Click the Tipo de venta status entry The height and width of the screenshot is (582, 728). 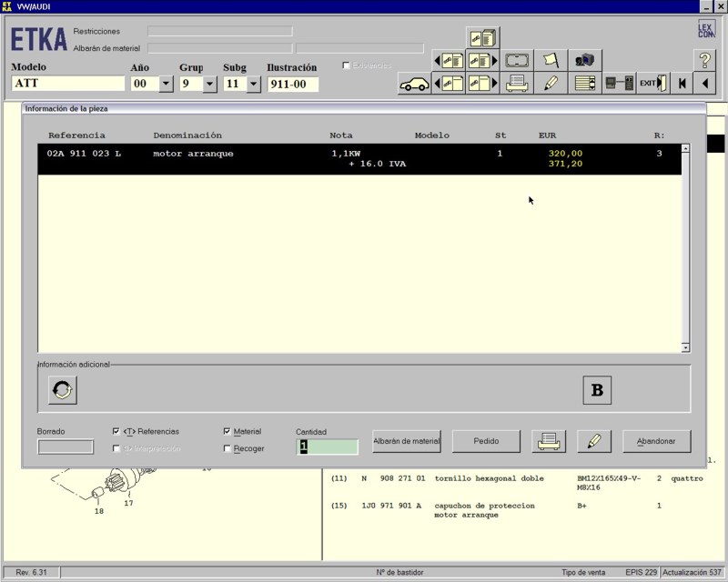[583, 572]
